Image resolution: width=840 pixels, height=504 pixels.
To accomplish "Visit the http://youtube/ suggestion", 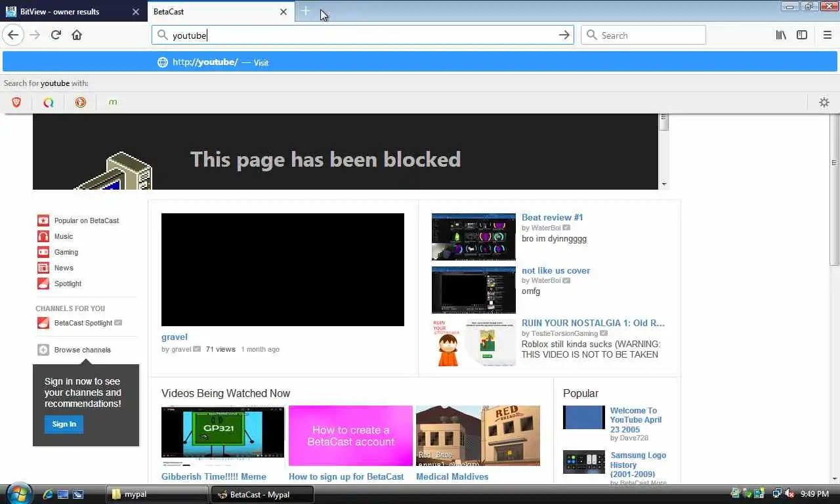I will [420, 62].
